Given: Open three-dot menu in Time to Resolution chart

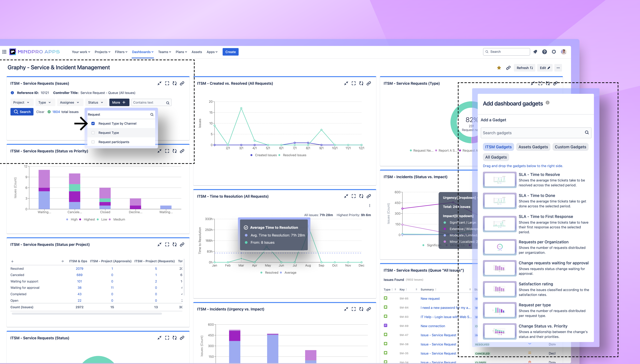Looking at the screenshot, I should (x=370, y=205).
